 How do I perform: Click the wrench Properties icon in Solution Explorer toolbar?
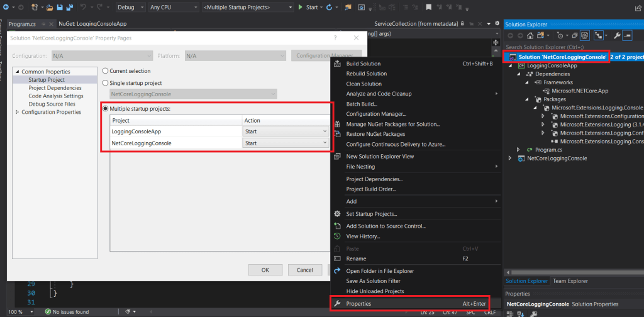coord(617,35)
